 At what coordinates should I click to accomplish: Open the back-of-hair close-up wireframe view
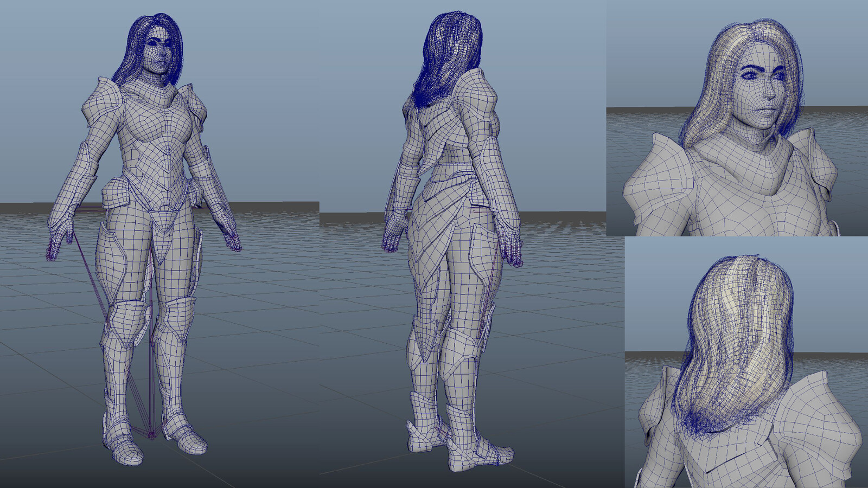click(746, 362)
